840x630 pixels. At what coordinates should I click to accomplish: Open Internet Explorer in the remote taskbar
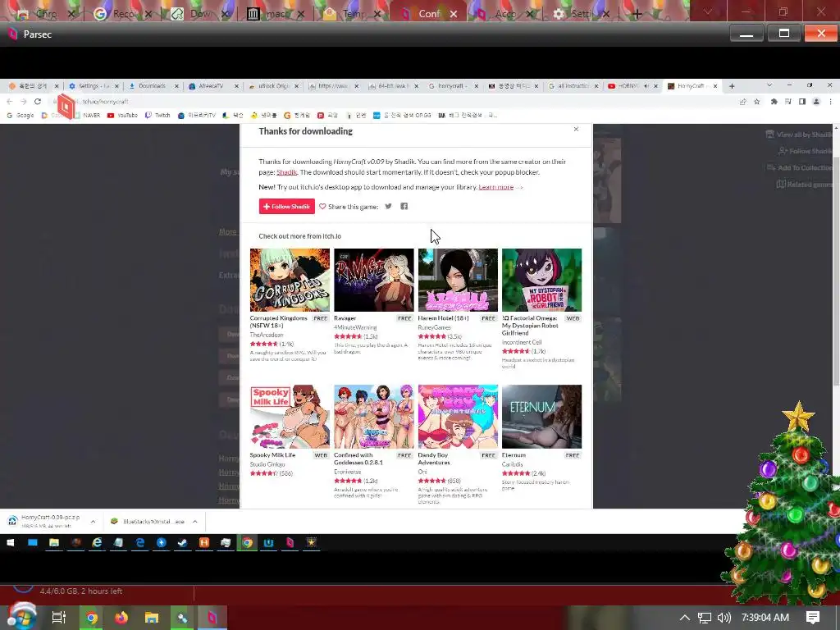pyautogui.click(x=97, y=543)
